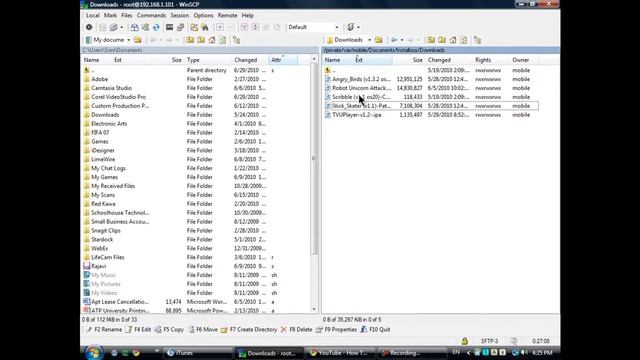Click the Select Files plus icon

click(x=220, y=27)
